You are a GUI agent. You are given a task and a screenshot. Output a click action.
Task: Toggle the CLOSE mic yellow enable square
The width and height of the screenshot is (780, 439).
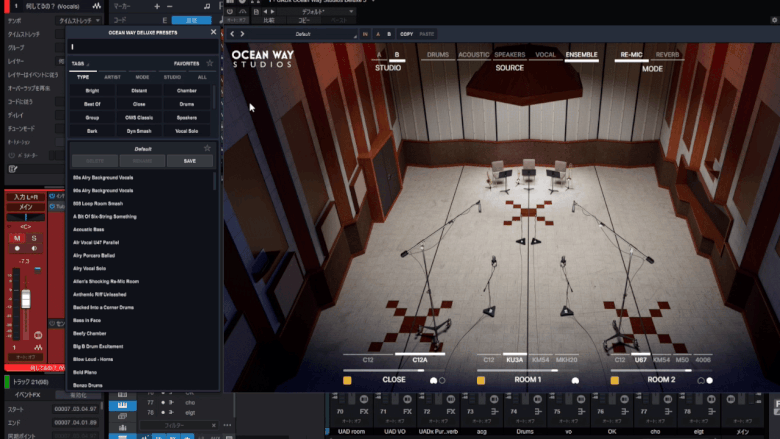pos(347,380)
